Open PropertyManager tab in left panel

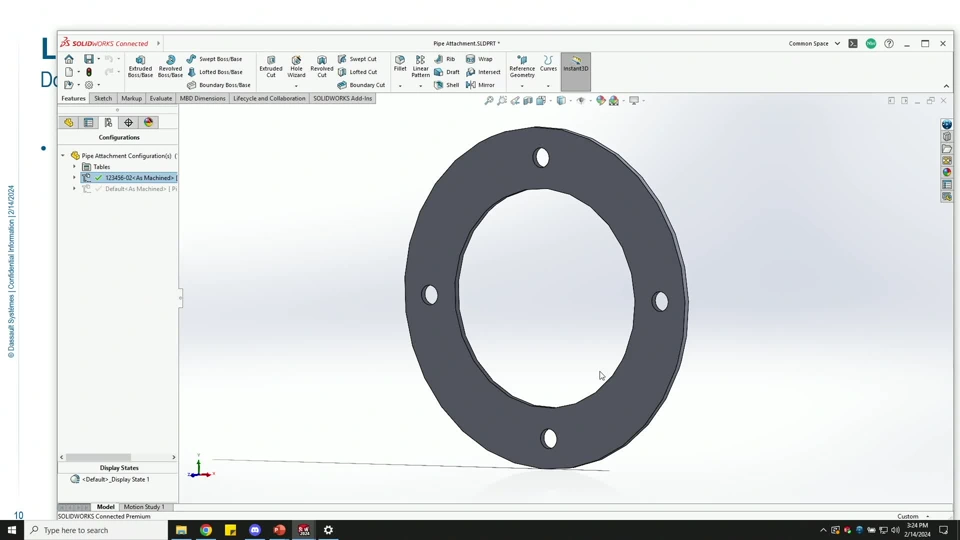click(89, 122)
